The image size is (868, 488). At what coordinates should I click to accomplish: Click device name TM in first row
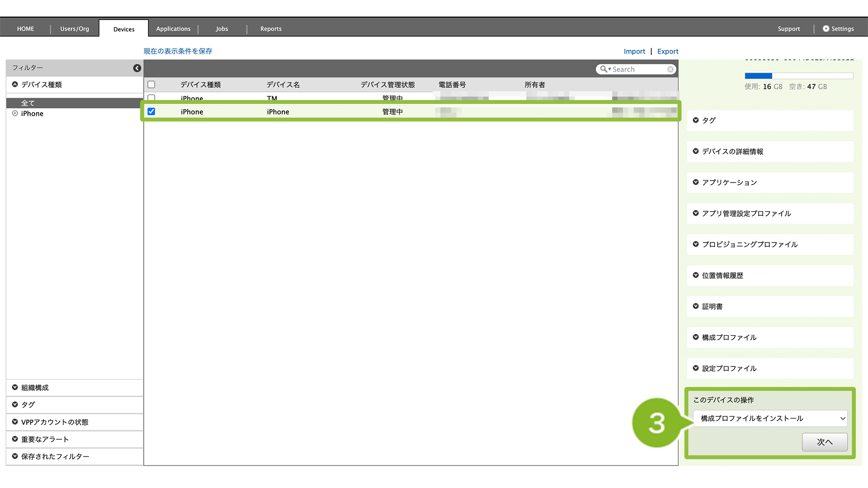(x=272, y=98)
